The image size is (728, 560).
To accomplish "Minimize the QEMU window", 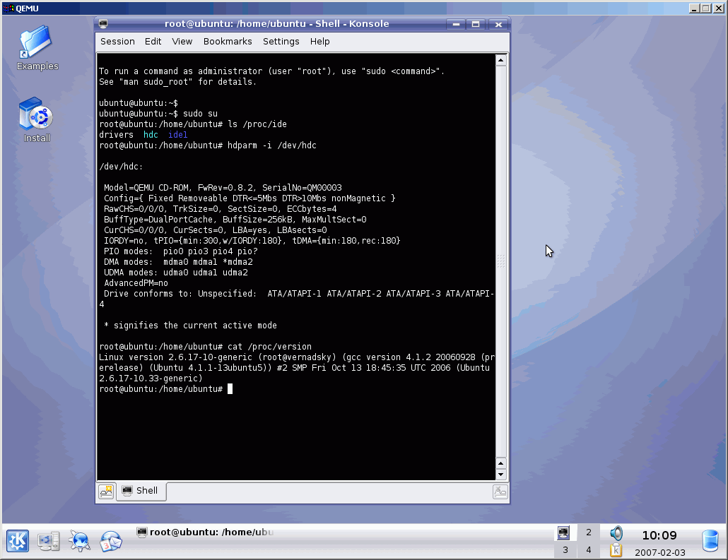I will (695, 8).
